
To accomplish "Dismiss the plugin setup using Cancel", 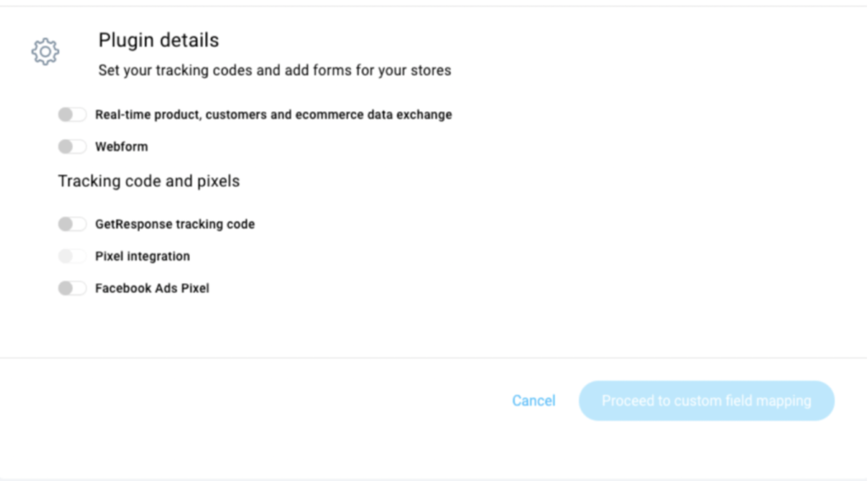I will pyautogui.click(x=534, y=401).
